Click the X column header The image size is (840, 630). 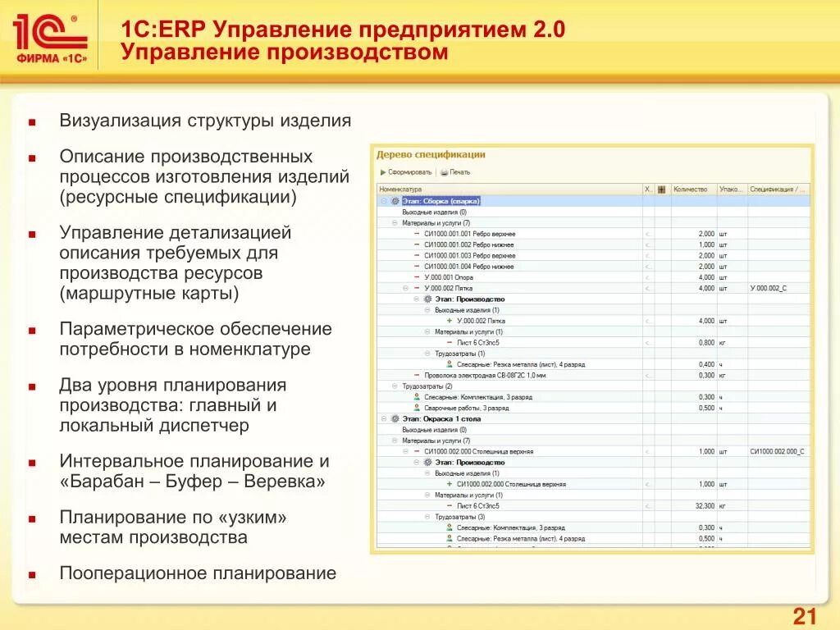pyautogui.click(x=648, y=189)
